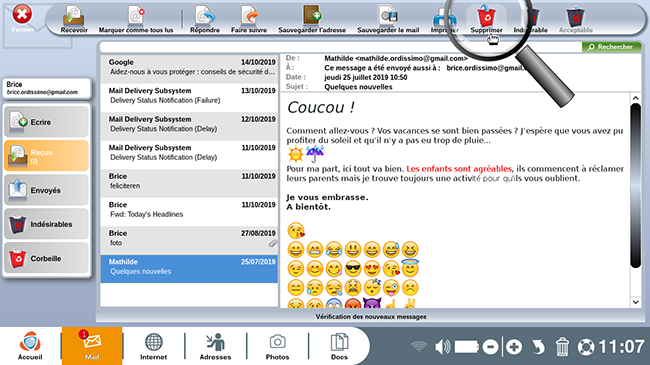Forward email with Faire suivre
Viewport: 650px width, 365px height.
pyautogui.click(x=249, y=19)
